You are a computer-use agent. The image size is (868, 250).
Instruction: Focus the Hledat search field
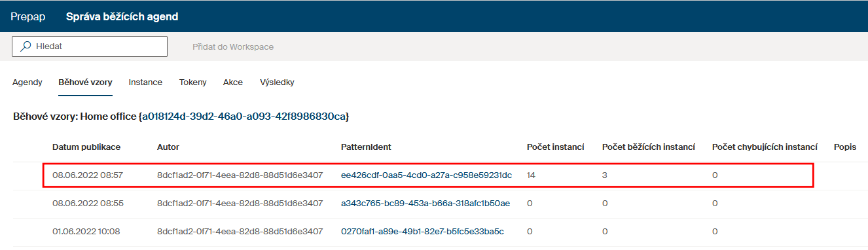tap(90, 46)
